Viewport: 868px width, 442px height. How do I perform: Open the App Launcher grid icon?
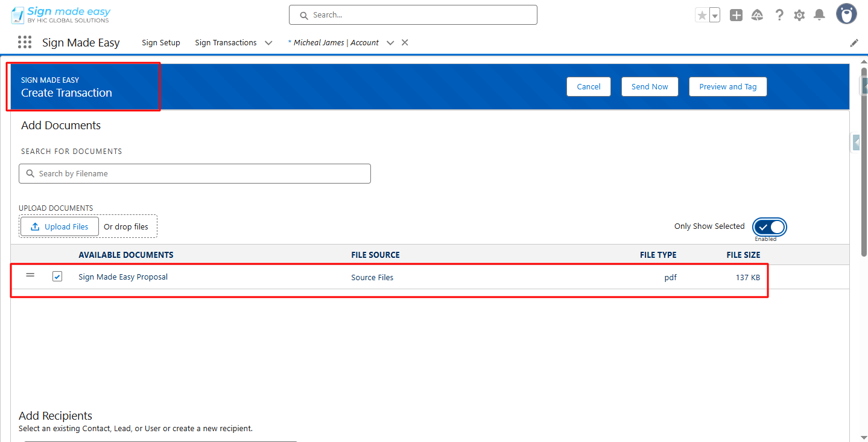point(25,42)
